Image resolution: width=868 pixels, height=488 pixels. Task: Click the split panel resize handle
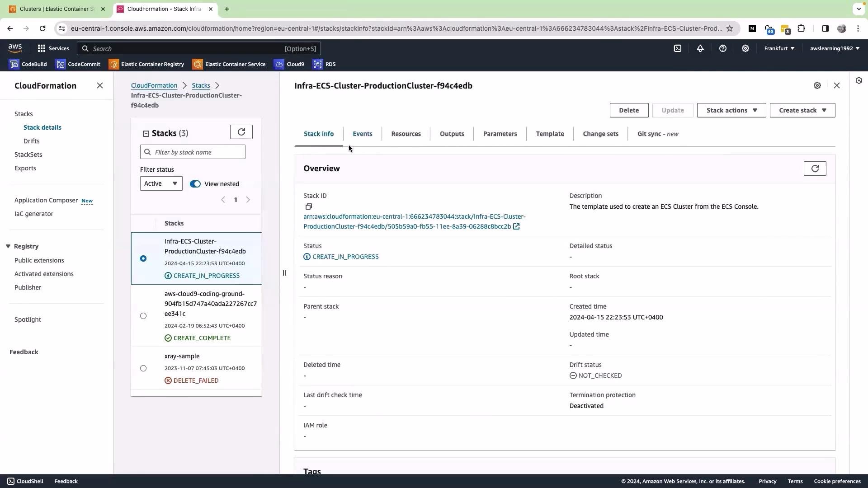pyautogui.click(x=284, y=273)
